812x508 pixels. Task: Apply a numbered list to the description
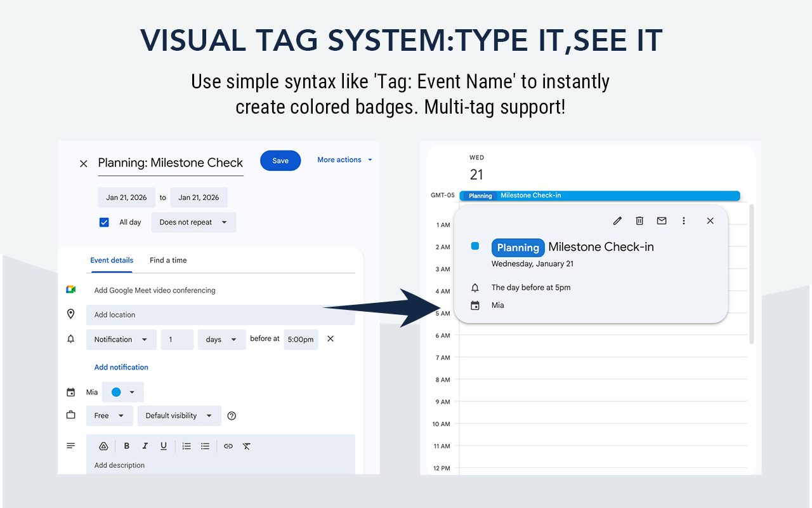coord(187,446)
